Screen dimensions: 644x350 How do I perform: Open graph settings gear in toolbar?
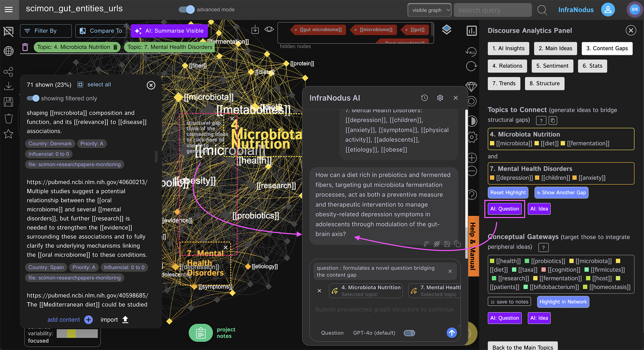(472, 137)
